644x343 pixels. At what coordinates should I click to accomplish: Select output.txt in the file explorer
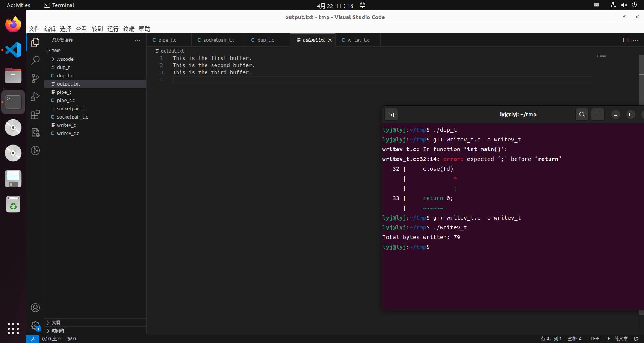tap(95, 84)
